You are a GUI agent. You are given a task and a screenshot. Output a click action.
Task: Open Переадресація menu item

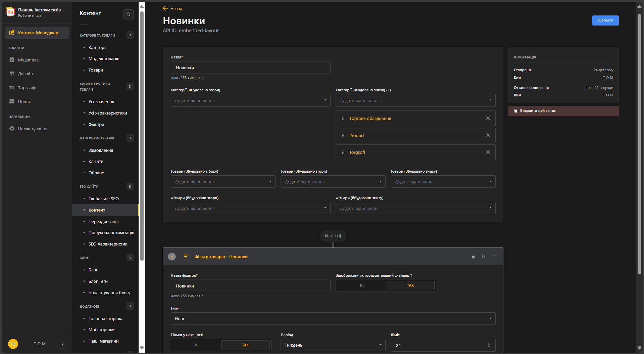(103, 222)
